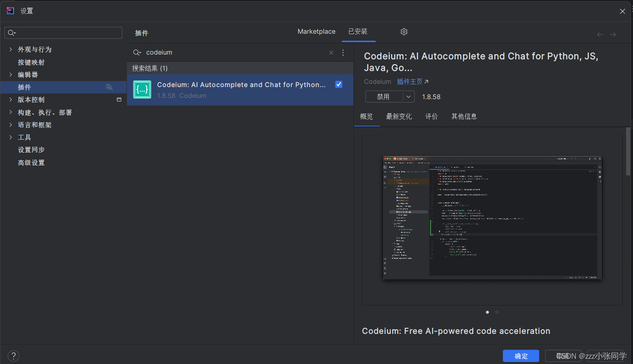Switch to the Marketplace tab

pos(316,32)
